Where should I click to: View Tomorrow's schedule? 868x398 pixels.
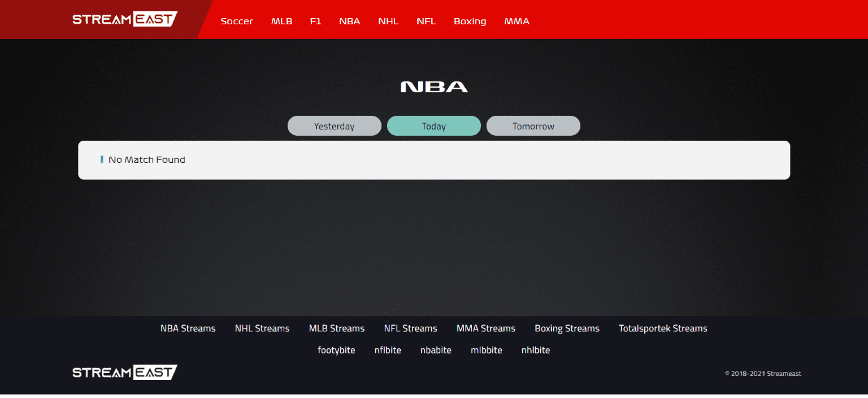point(533,126)
